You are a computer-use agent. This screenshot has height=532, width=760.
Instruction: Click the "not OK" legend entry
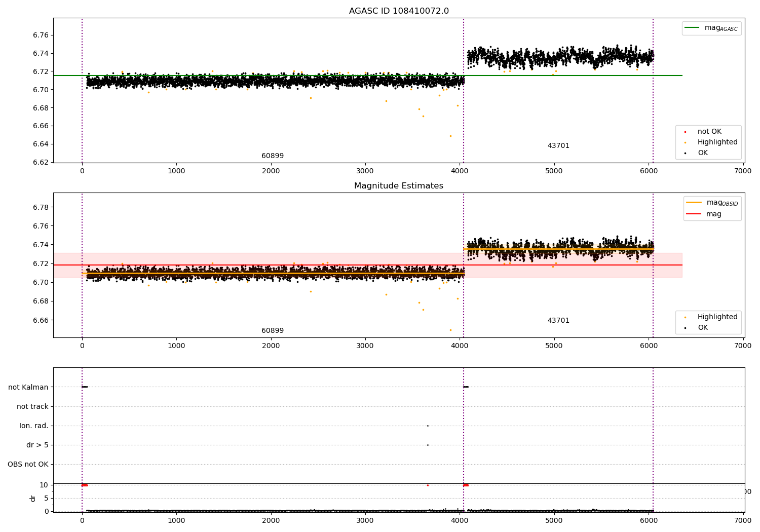(709, 132)
